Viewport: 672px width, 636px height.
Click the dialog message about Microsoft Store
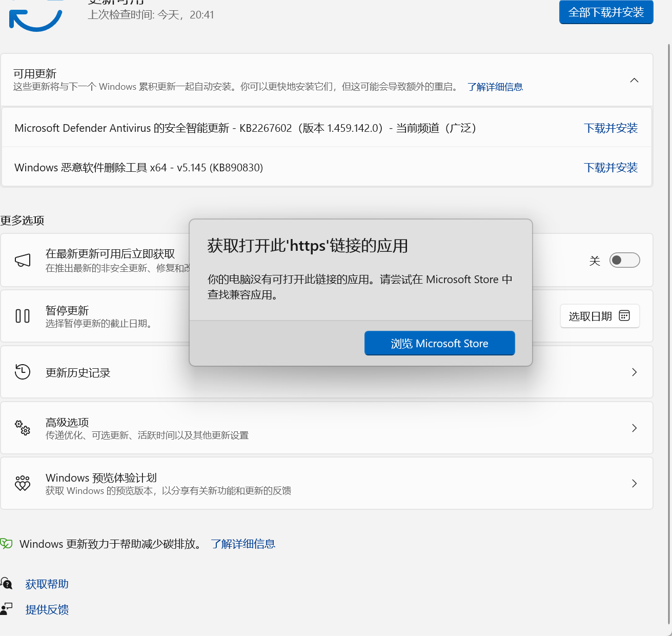click(360, 287)
